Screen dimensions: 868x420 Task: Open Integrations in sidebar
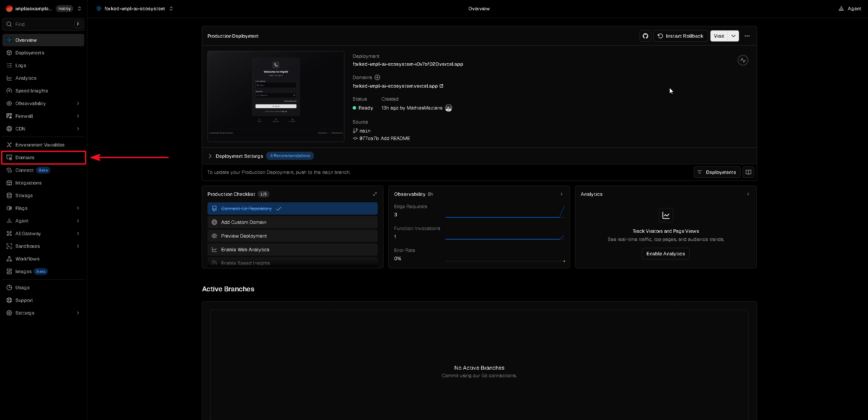43,183
